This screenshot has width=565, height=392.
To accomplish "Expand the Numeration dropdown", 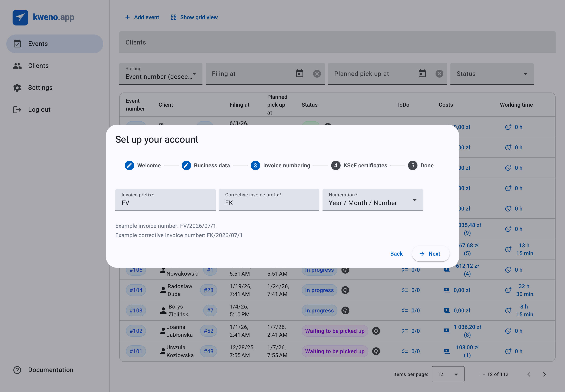I will click(x=373, y=200).
